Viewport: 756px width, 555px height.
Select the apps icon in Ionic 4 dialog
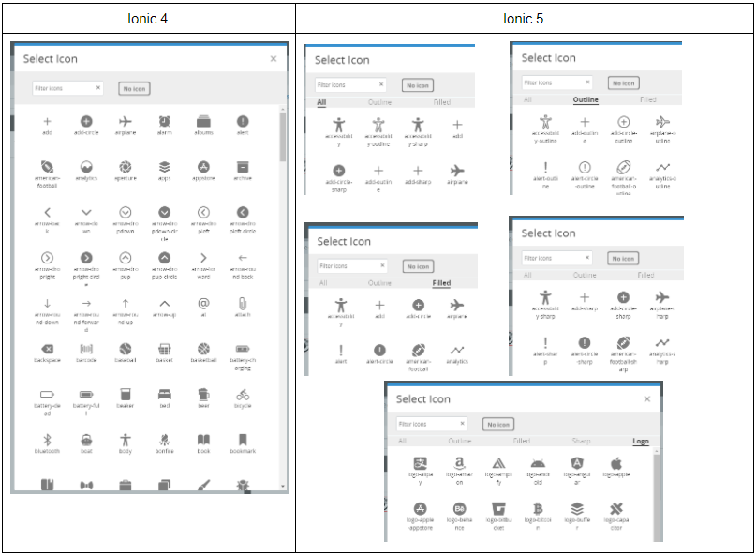165,167
